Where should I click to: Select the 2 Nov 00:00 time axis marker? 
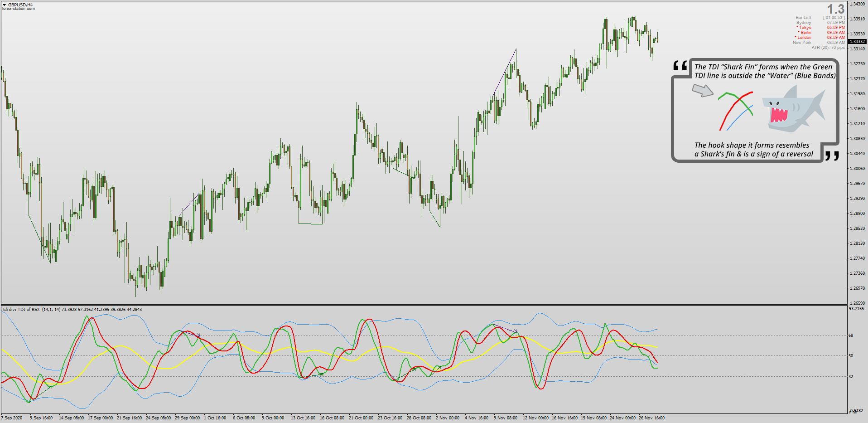448,418
